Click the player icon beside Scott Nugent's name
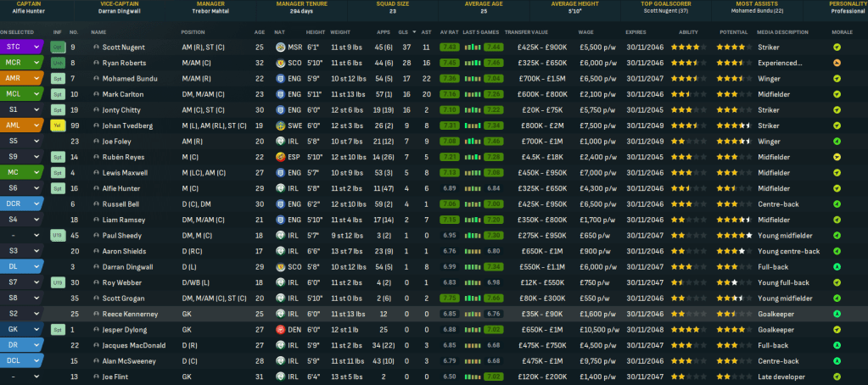The width and height of the screenshot is (868, 385). [96, 47]
